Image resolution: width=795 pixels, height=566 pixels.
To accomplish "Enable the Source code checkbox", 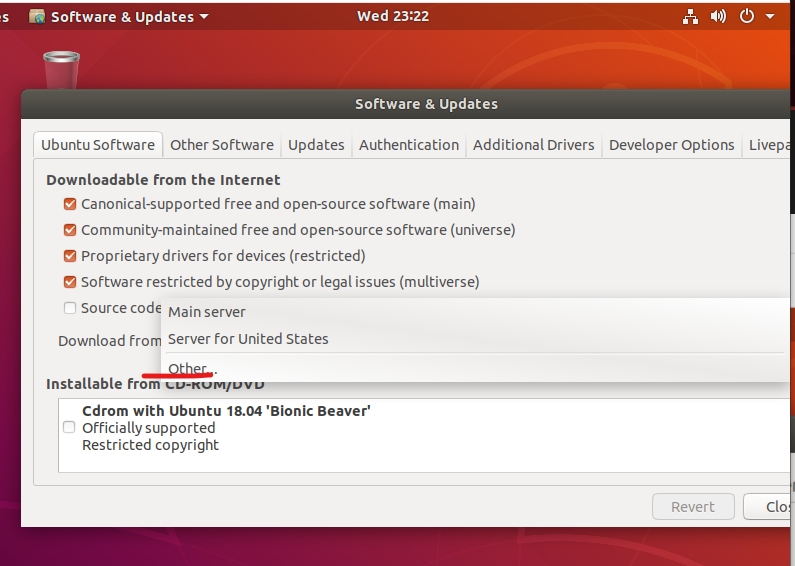I will point(70,308).
